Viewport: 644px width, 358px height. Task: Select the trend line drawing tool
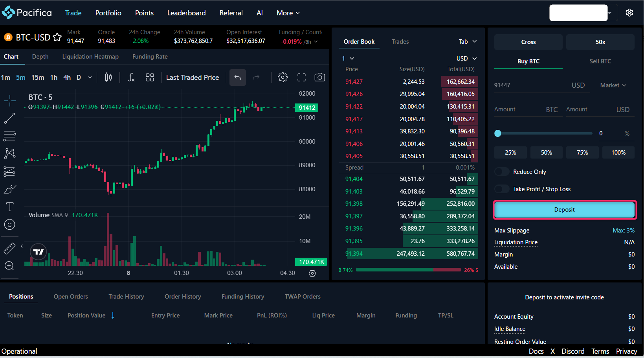coord(9,118)
